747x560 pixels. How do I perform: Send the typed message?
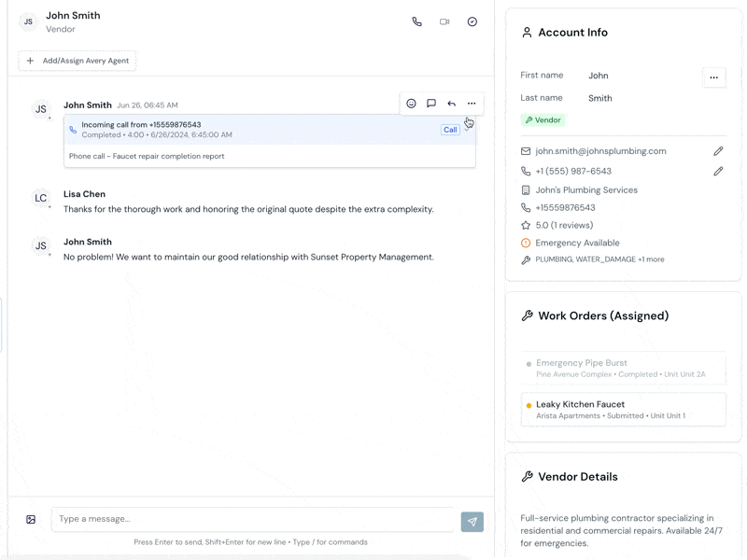click(472, 521)
